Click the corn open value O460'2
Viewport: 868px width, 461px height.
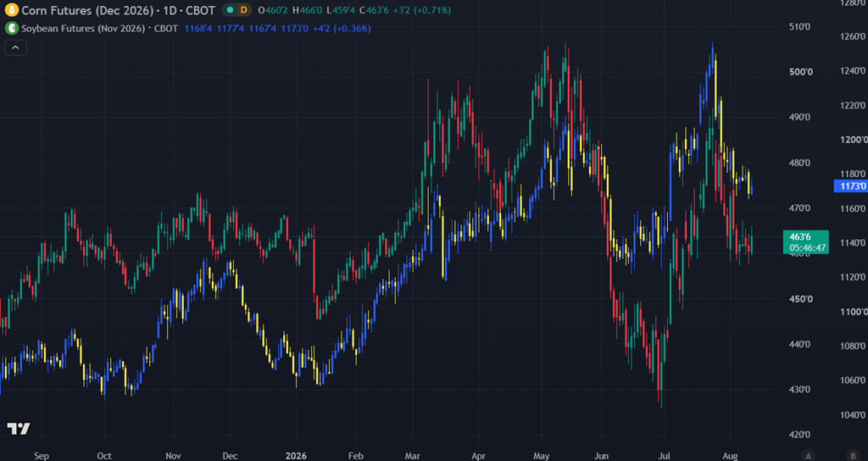coord(274,10)
